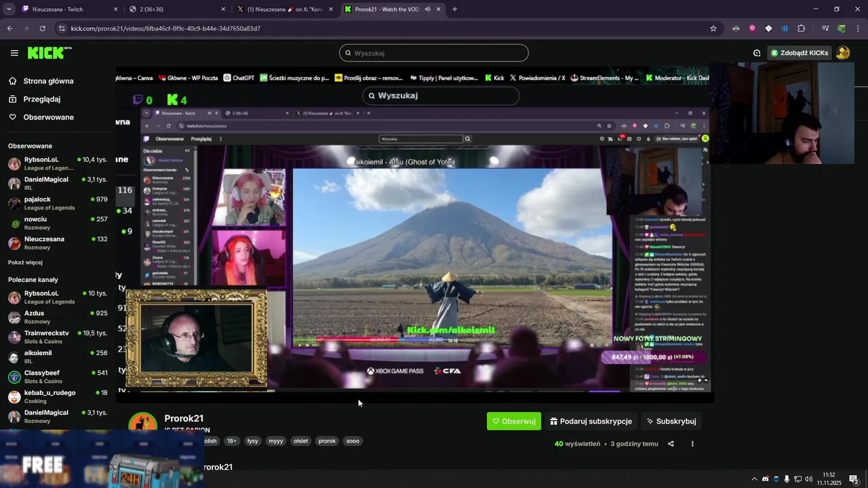The height and width of the screenshot is (488, 868).
Task: Switch to Nieuczesana on X browser tab
Action: [x=285, y=9]
